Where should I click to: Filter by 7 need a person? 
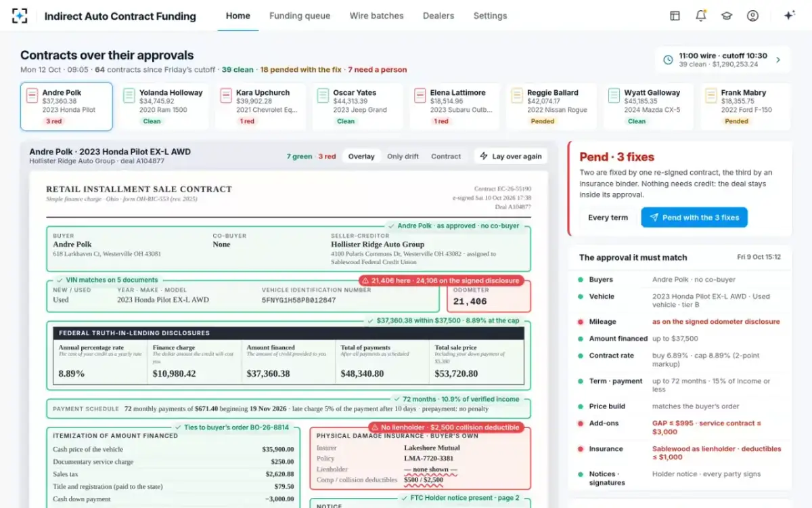tap(378, 70)
